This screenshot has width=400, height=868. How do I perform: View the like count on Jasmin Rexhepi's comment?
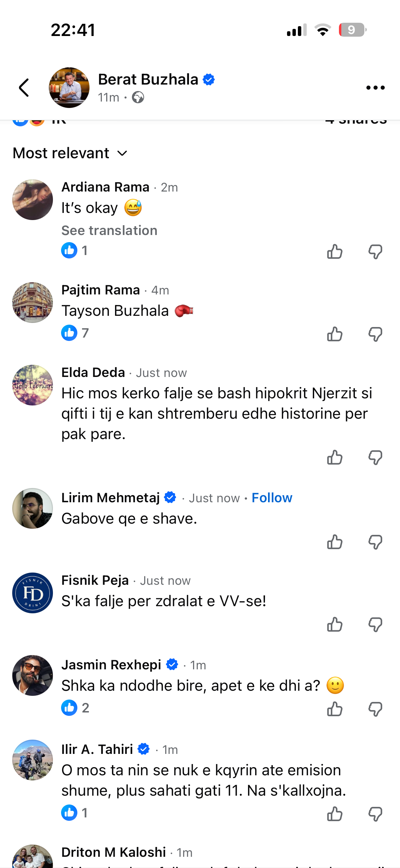(x=75, y=708)
